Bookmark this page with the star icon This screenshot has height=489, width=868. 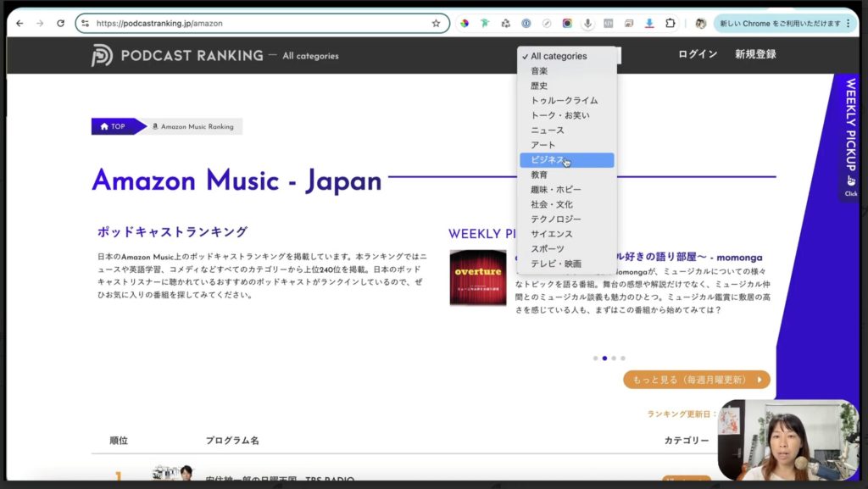pyautogui.click(x=436, y=23)
